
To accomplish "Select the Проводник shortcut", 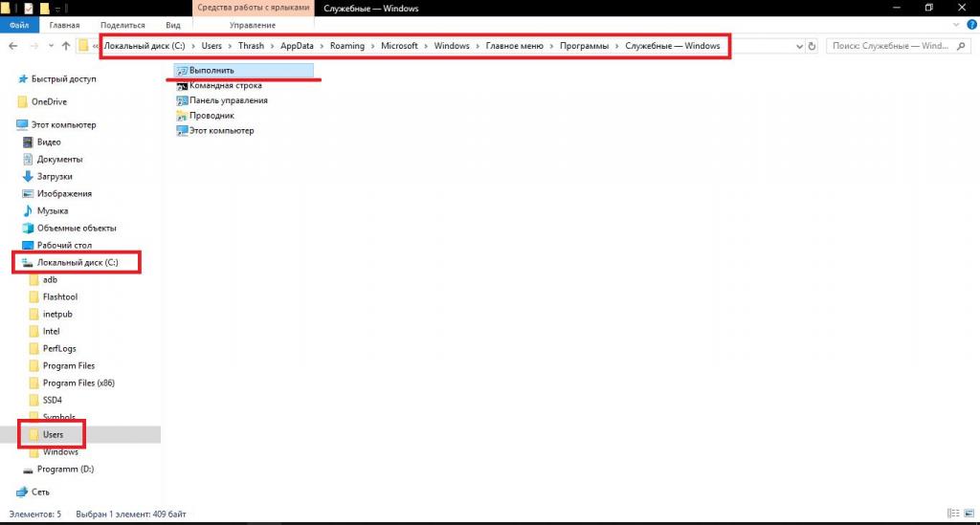I will [206, 116].
